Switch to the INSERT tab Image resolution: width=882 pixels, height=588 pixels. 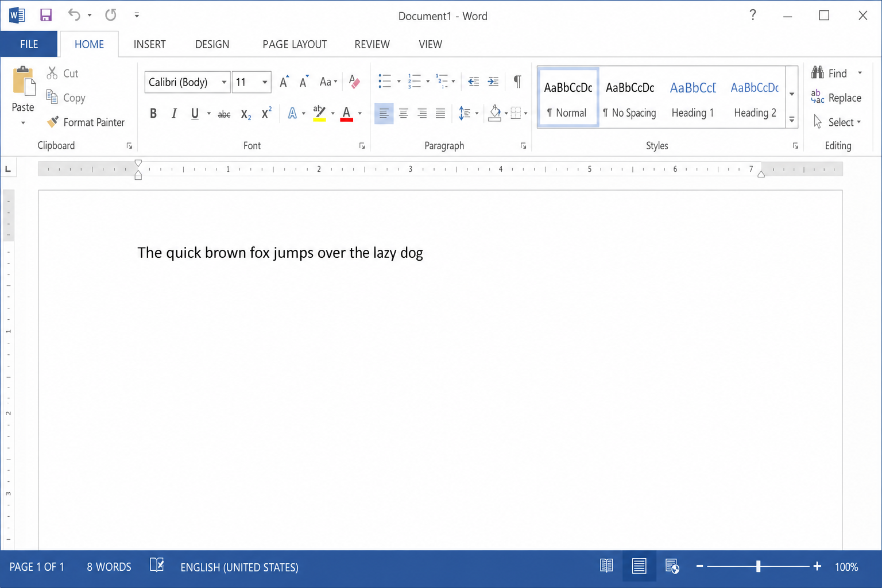[x=149, y=44]
